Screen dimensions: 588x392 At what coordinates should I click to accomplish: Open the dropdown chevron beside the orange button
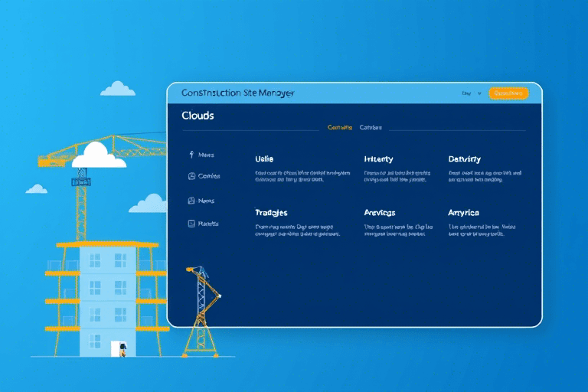[x=479, y=93]
